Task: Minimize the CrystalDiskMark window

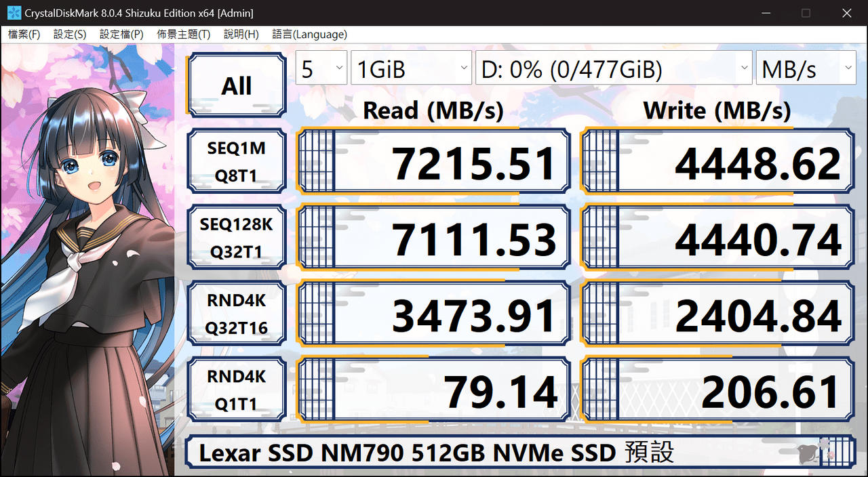Action: point(766,13)
